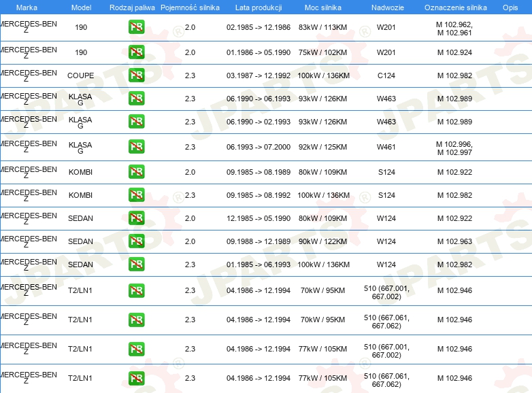This screenshot has width=532, height=393.
Task: Click the Model column header
Action: 81,7
